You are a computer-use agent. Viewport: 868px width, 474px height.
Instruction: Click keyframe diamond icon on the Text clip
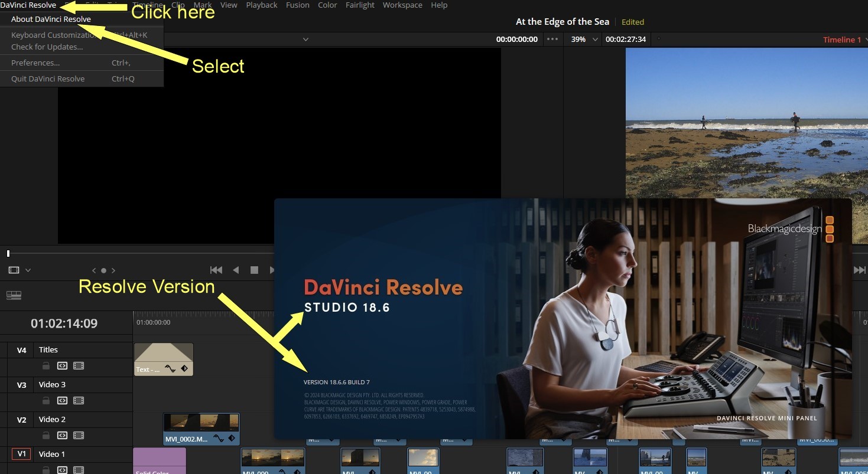(184, 369)
